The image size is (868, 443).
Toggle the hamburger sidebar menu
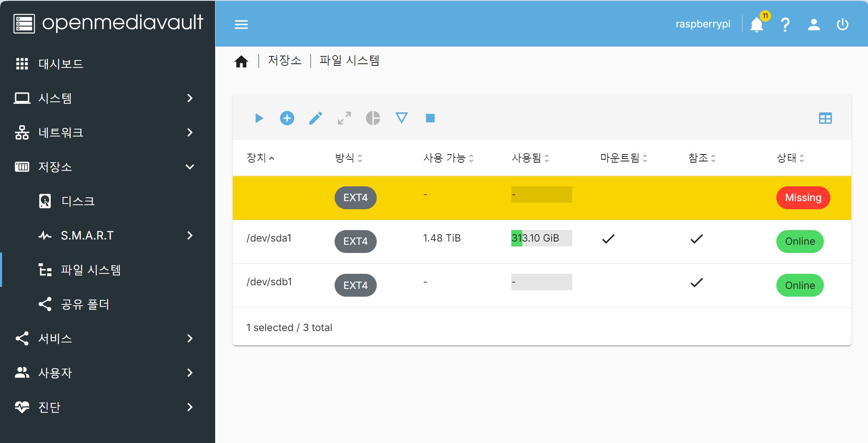tap(241, 25)
